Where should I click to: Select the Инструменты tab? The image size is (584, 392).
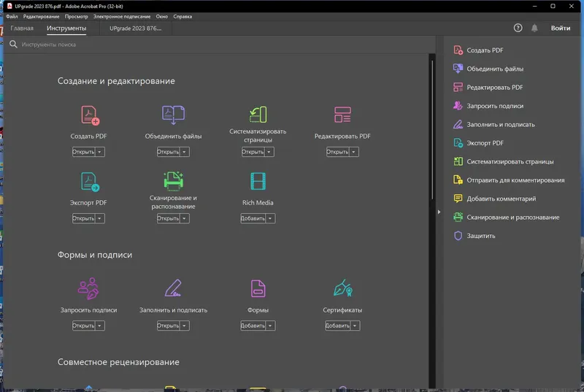coord(66,28)
